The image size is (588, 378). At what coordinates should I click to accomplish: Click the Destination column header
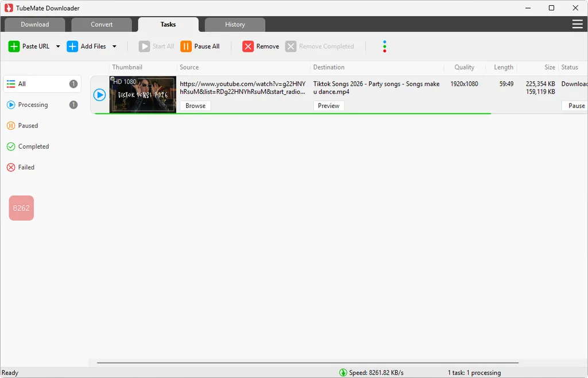click(x=329, y=68)
